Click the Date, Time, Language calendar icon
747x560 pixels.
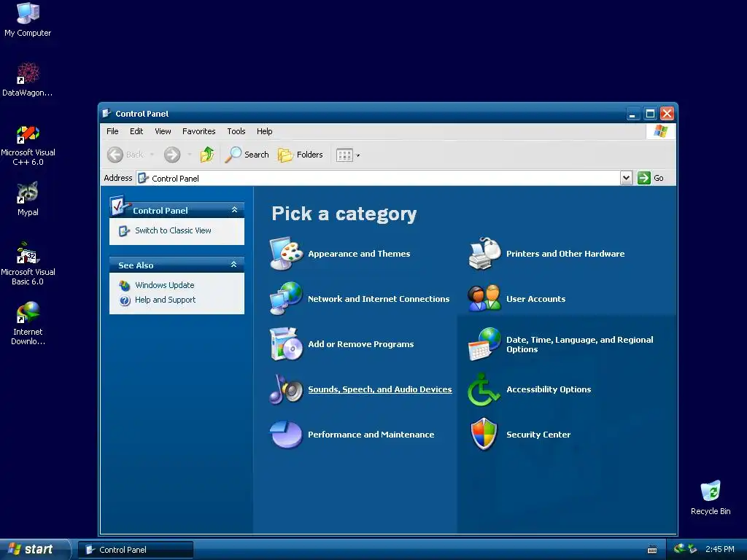click(x=484, y=344)
